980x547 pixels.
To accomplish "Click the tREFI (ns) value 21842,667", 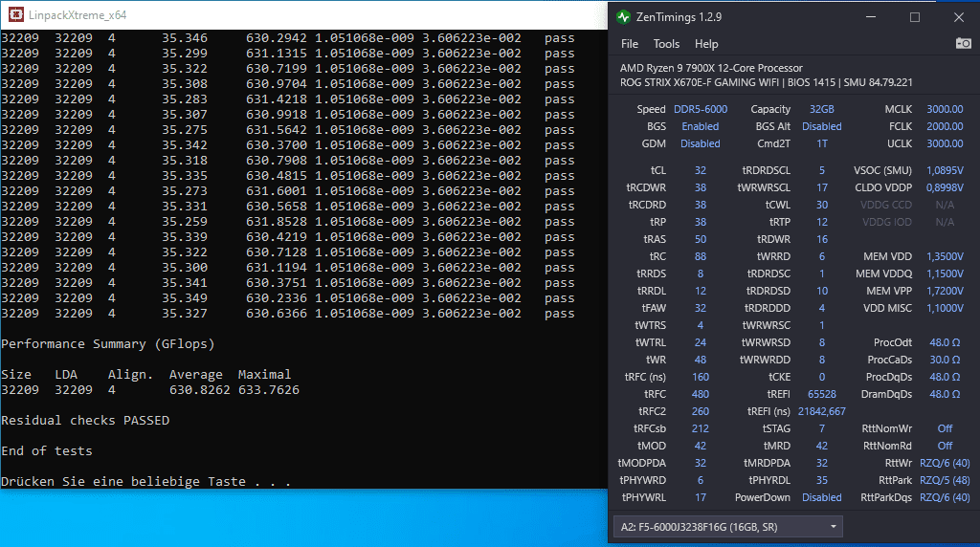I will (821, 411).
